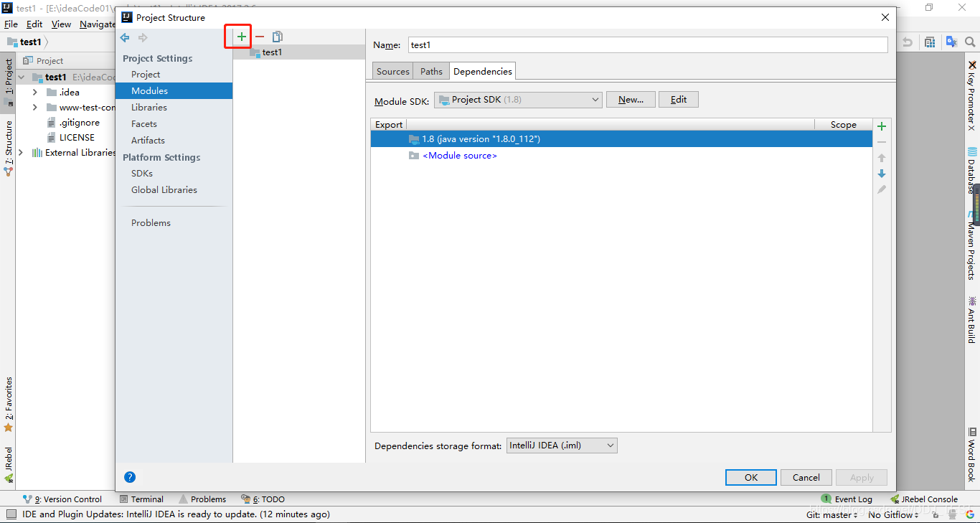980x523 pixels.
Task: Remove the selected dependency with the minus icon
Action: pyautogui.click(x=882, y=142)
